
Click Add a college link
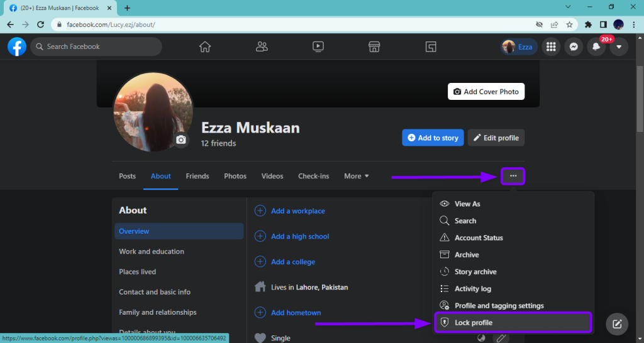[293, 262]
